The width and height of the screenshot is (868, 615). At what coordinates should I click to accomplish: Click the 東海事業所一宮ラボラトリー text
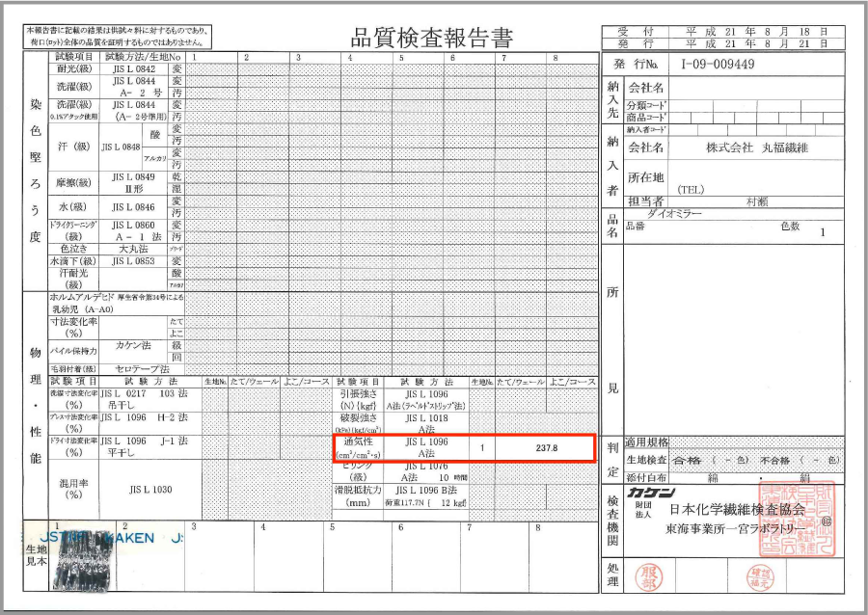(736, 529)
